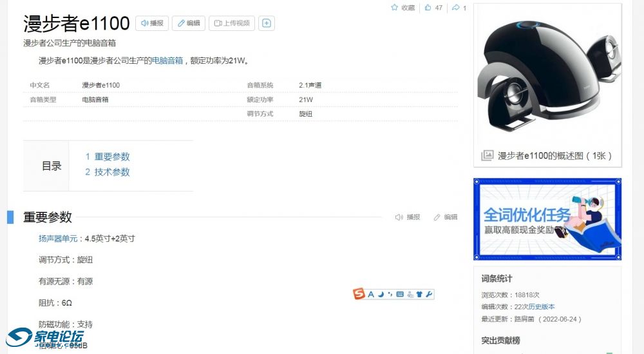The image size is (644, 354).
Task: Click the plus icon next to 上传视频
Action: click(x=267, y=23)
